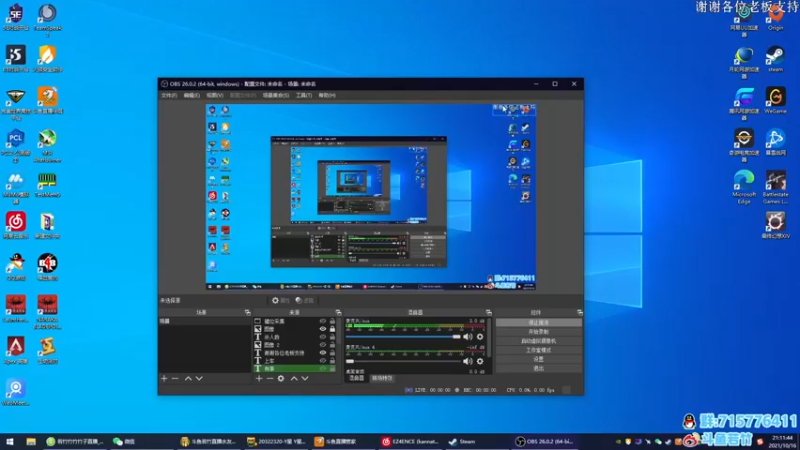Click the 启动虚拟摄像机 button
This screenshot has height=450, width=800.
538,341
